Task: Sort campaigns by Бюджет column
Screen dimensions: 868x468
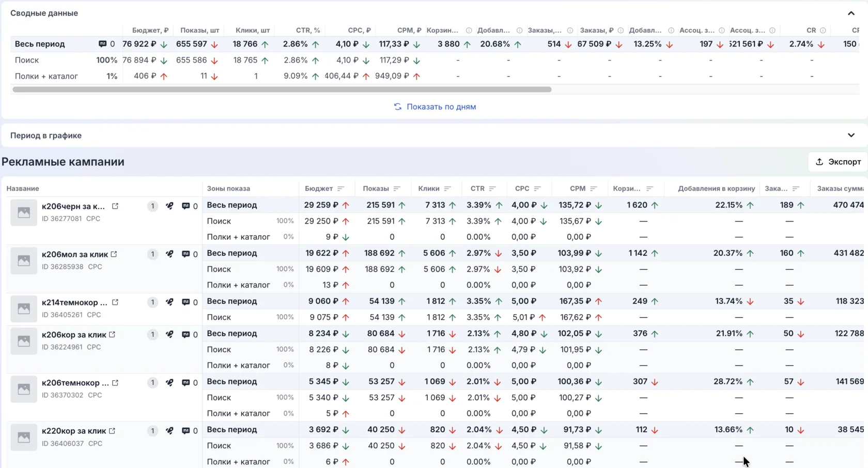Action: (x=341, y=189)
